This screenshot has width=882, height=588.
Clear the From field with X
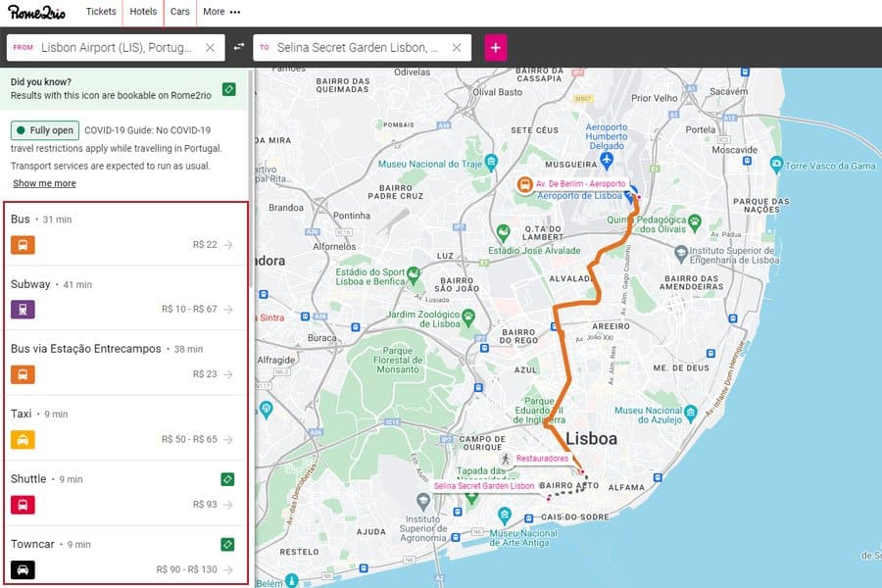pyautogui.click(x=210, y=48)
